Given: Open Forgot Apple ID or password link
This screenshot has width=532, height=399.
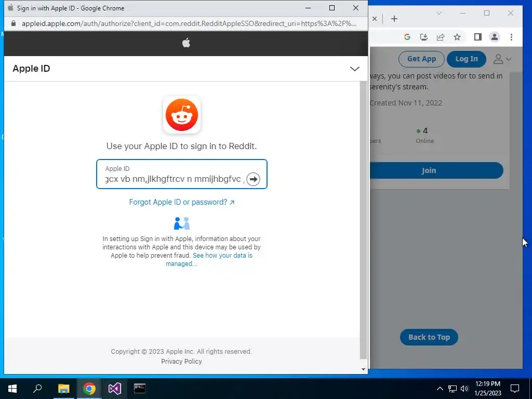Looking at the screenshot, I should 181,202.
